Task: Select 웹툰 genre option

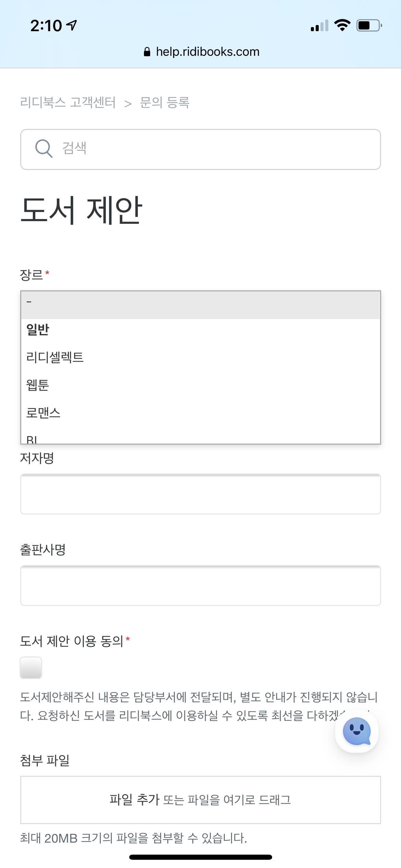Action: pos(38,385)
